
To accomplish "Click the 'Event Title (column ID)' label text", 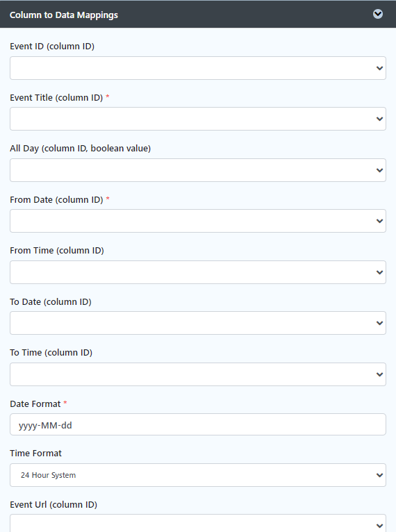I will pyautogui.click(x=56, y=98).
